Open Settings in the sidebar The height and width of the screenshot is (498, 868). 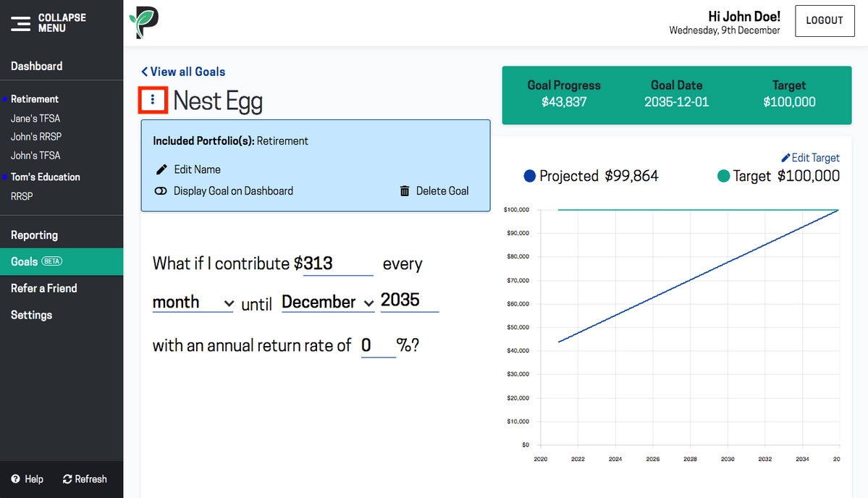[x=32, y=315]
